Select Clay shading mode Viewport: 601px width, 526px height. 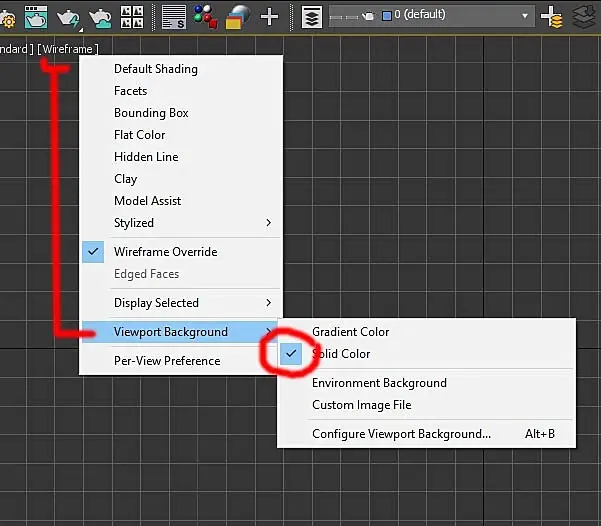[181, 179]
